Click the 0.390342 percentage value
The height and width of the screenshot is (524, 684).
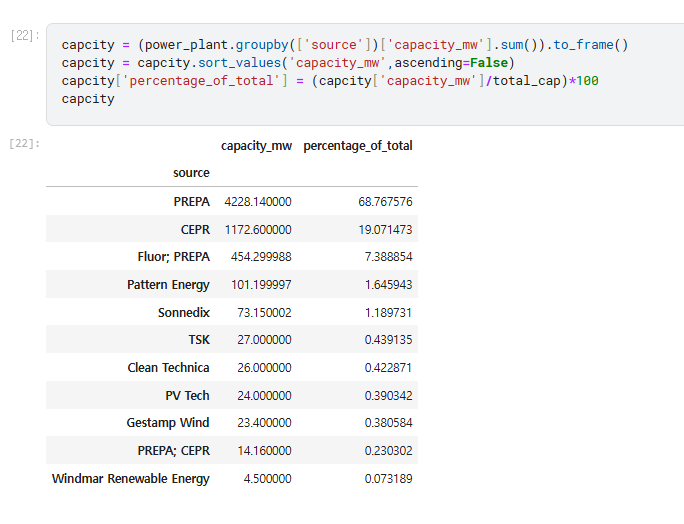pyautogui.click(x=388, y=395)
